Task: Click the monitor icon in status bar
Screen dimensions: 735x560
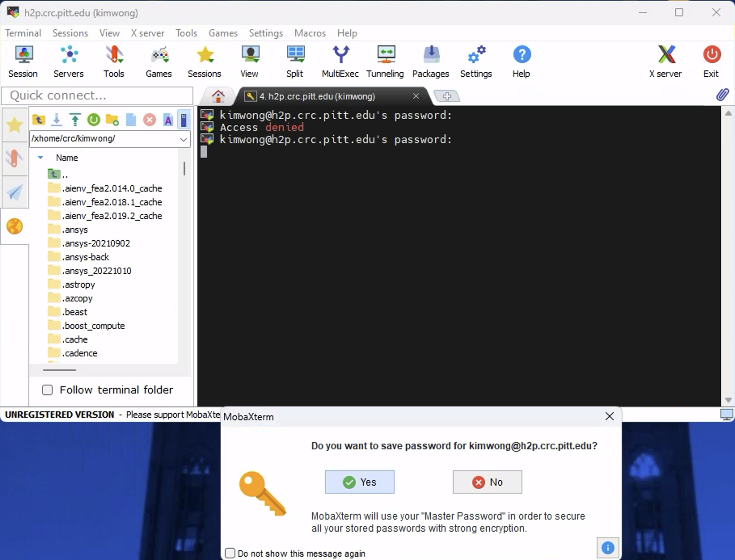Action: [727, 415]
